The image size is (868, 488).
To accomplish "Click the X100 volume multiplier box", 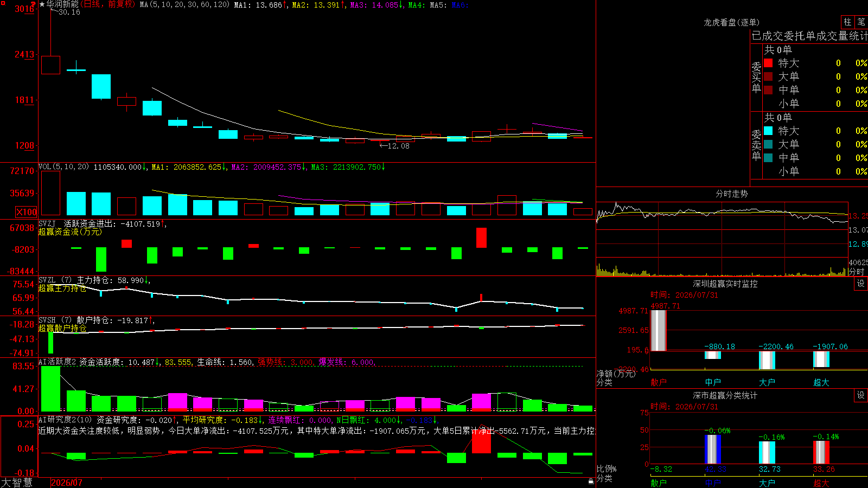I will tap(27, 212).
